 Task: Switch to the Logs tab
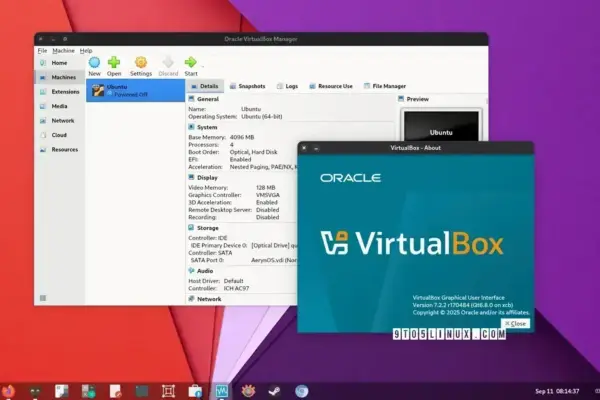point(287,86)
